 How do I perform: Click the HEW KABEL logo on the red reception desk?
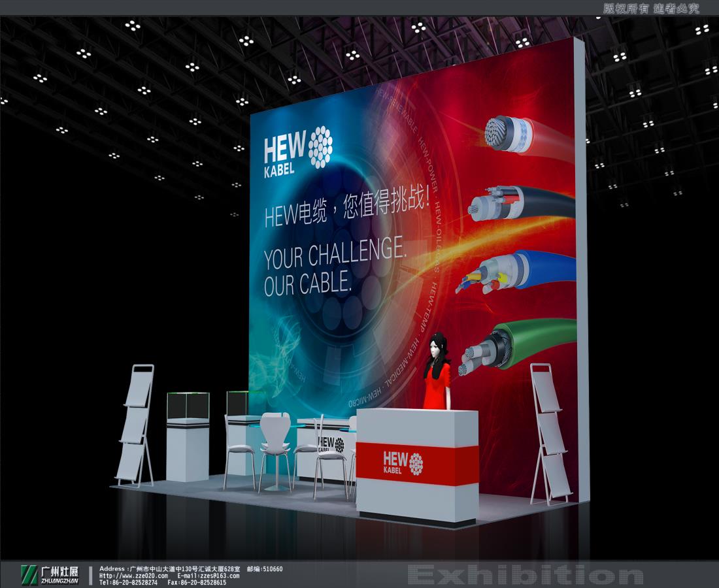coord(403,463)
